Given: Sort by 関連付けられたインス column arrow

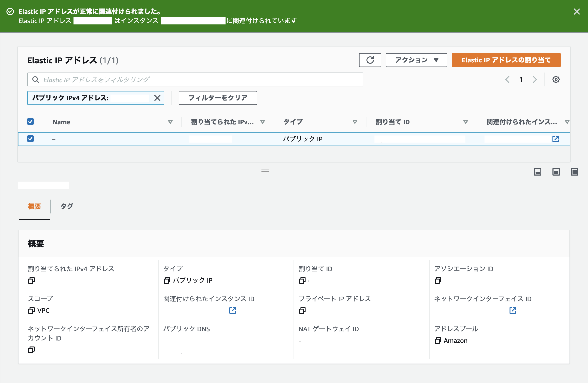Looking at the screenshot, I should pos(567,122).
